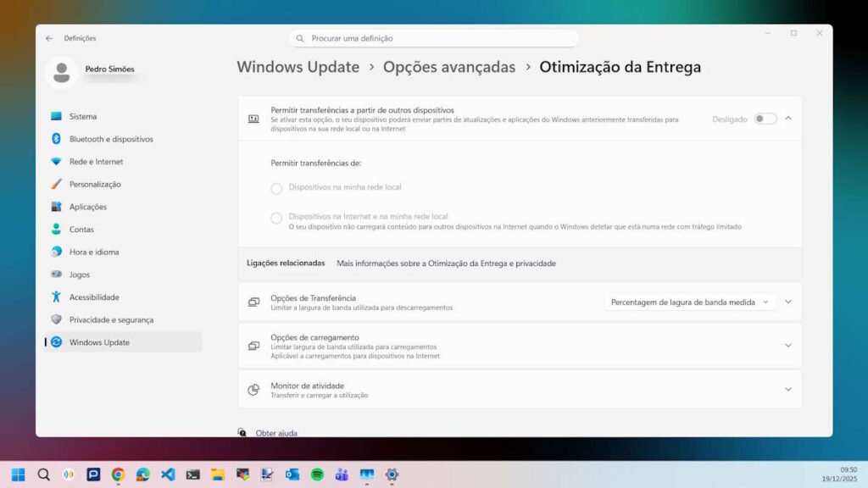Expand the Monitor de atividade section

pyautogui.click(x=787, y=389)
